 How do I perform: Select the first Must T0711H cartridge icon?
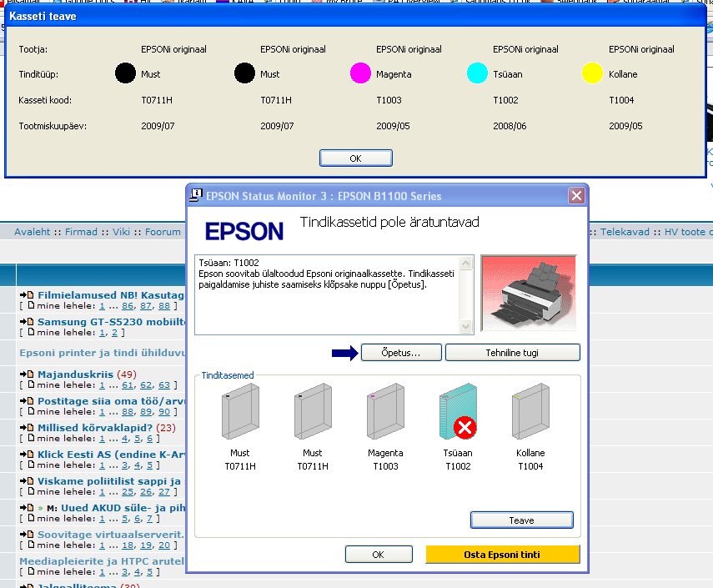(240, 411)
